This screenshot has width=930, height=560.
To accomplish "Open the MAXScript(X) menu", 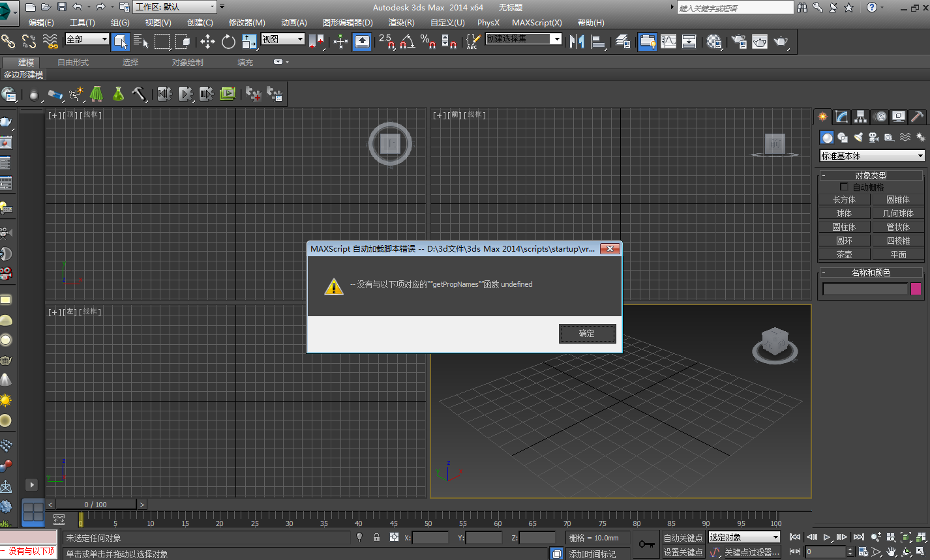I will click(537, 22).
